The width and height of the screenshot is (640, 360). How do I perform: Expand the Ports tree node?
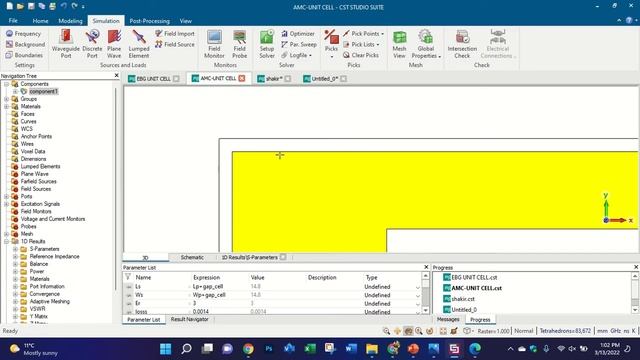tap(7, 196)
